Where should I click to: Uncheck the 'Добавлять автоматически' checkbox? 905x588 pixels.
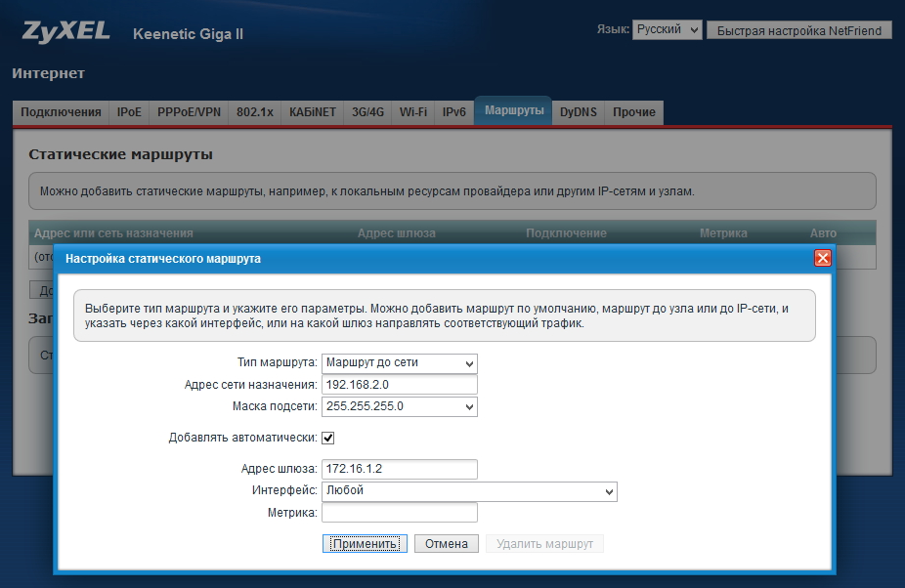click(x=328, y=438)
